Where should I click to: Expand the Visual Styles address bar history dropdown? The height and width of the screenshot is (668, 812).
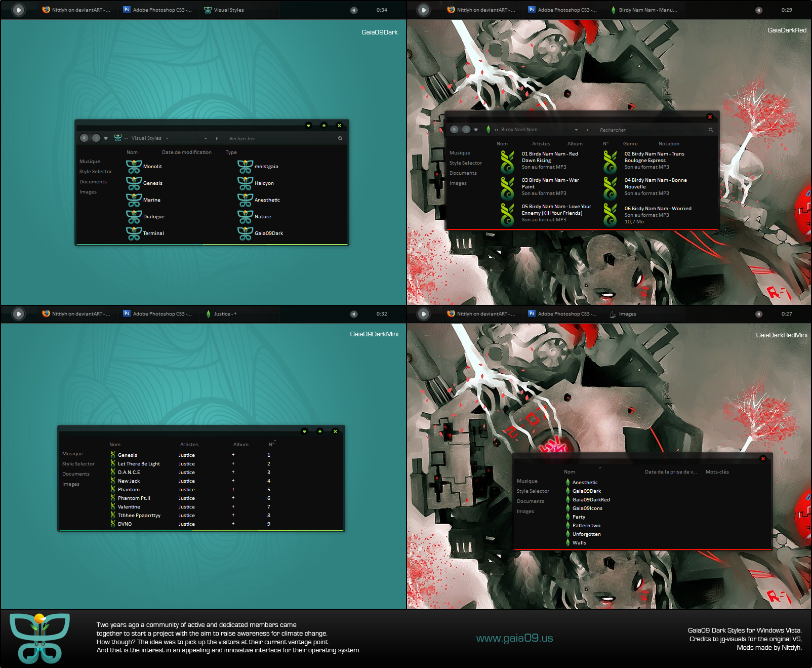206,138
